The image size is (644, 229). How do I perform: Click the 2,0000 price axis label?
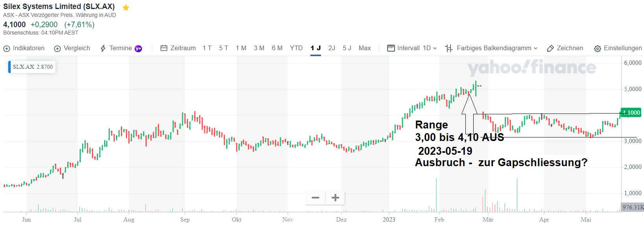click(633, 167)
